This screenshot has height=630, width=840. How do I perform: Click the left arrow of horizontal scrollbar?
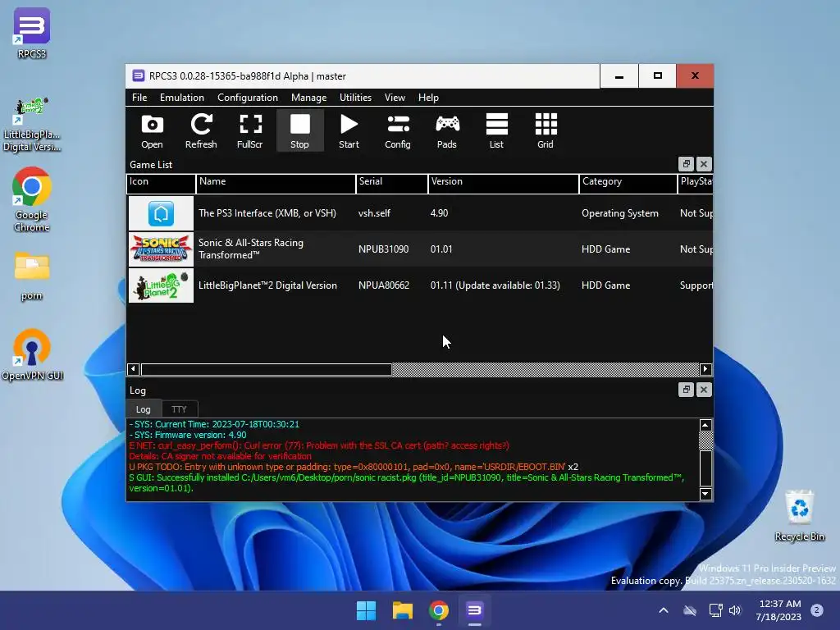pos(134,369)
